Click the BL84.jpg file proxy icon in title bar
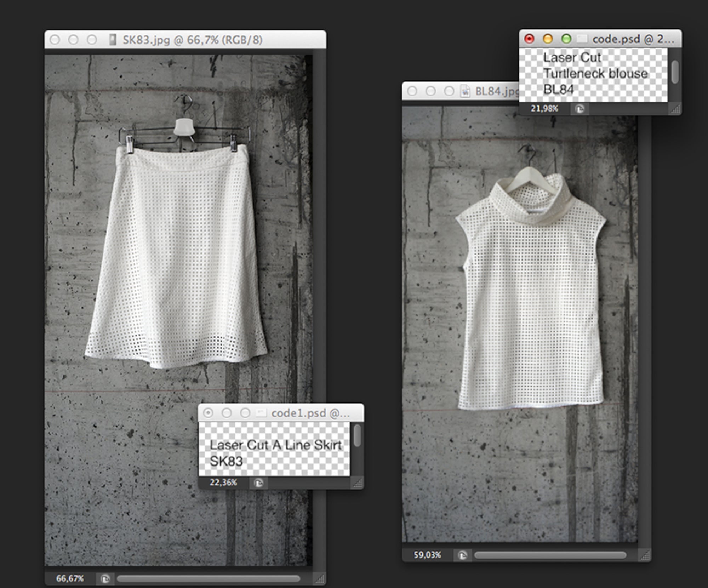 point(464,92)
